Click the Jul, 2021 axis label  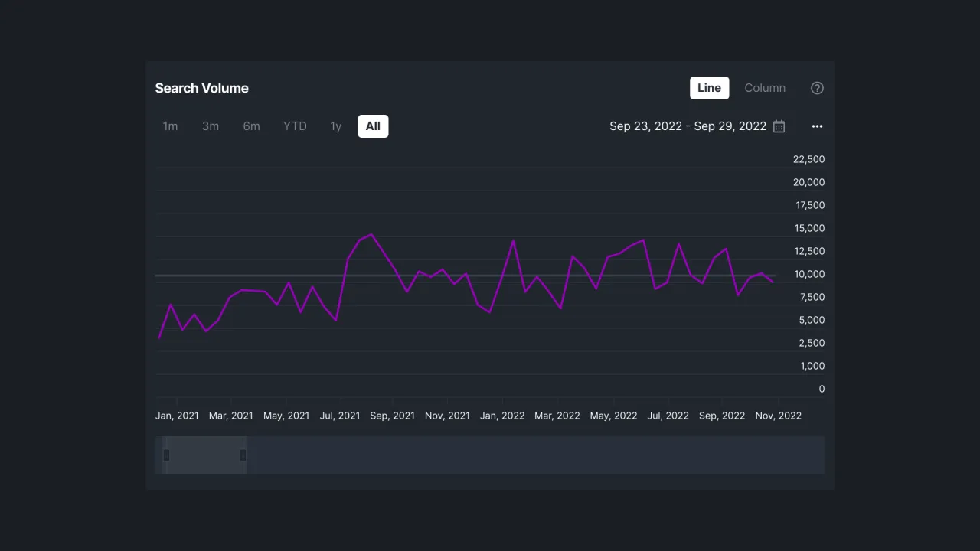[339, 416]
